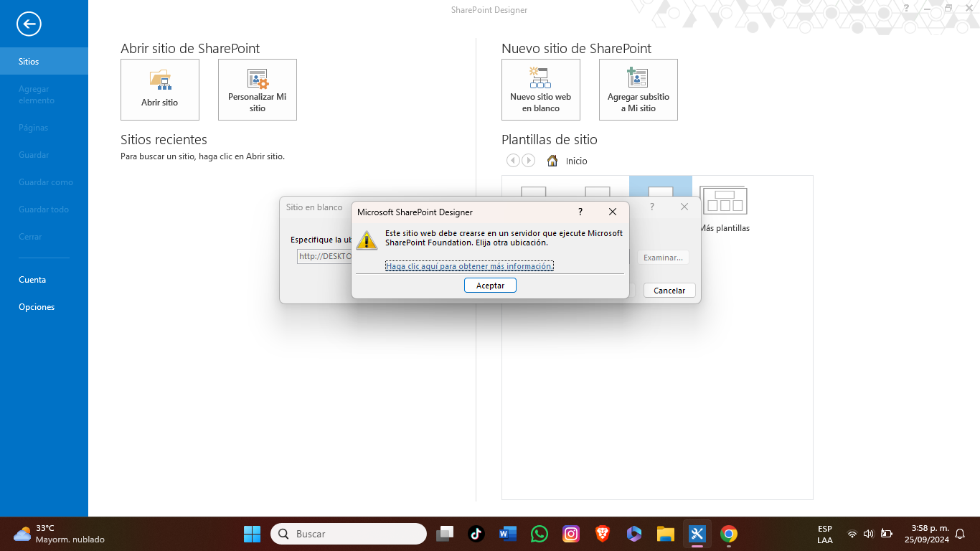980x551 pixels.
Task: Close the Sitio en blanco dialog
Action: (684, 207)
